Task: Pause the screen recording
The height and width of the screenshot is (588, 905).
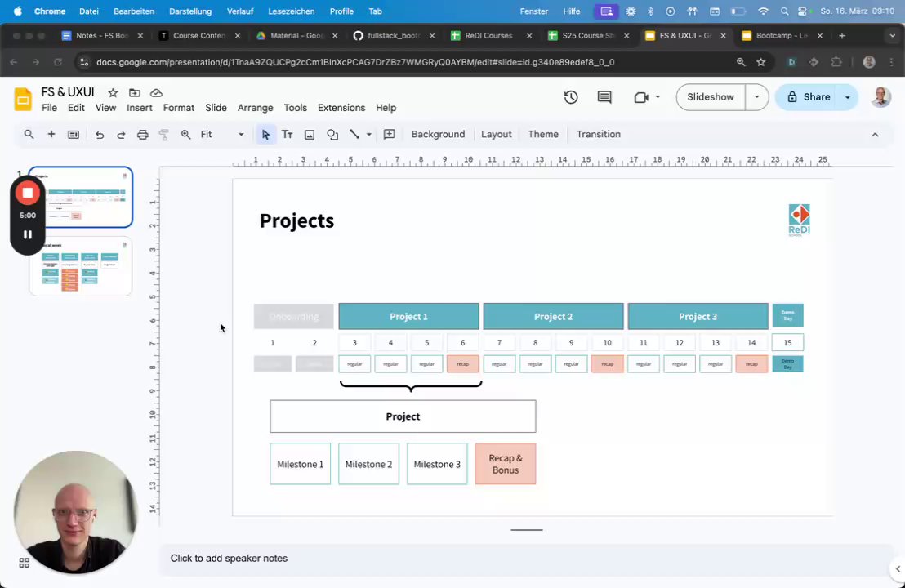Action: coord(27,235)
